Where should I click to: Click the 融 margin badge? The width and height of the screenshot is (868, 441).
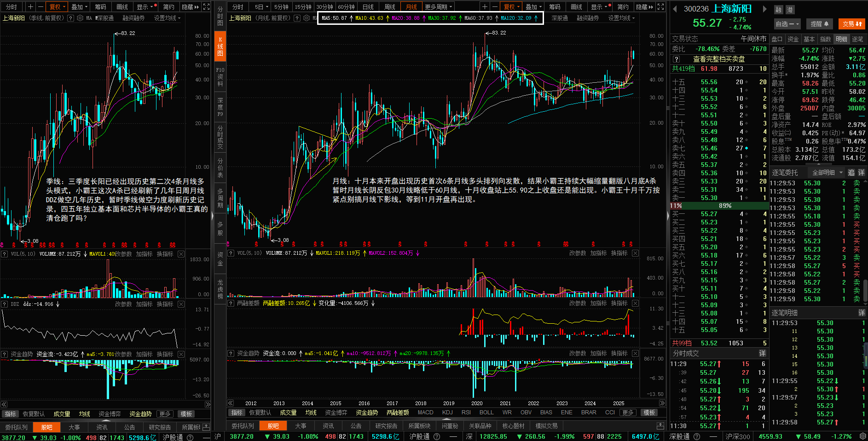pyautogui.click(x=778, y=10)
